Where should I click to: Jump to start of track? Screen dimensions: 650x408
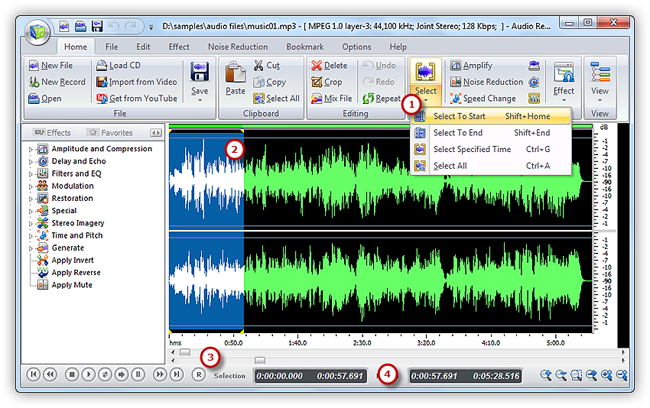tap(33, 375)
